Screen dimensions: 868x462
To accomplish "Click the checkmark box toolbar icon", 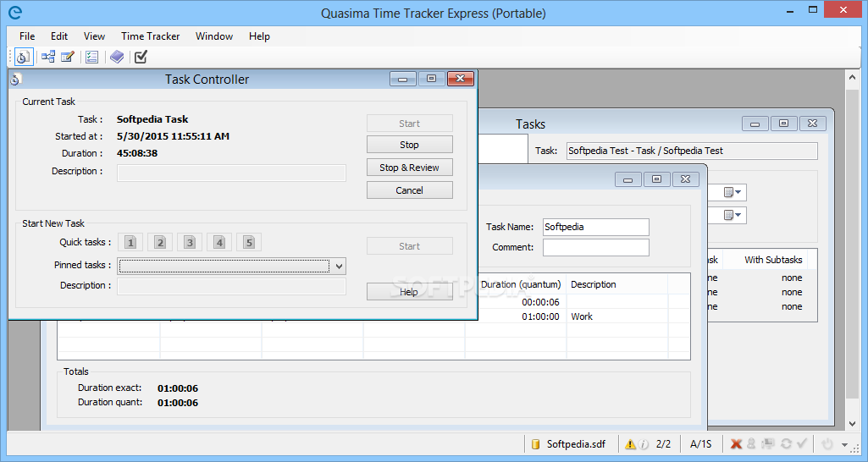I will click(x=141, y=57).
